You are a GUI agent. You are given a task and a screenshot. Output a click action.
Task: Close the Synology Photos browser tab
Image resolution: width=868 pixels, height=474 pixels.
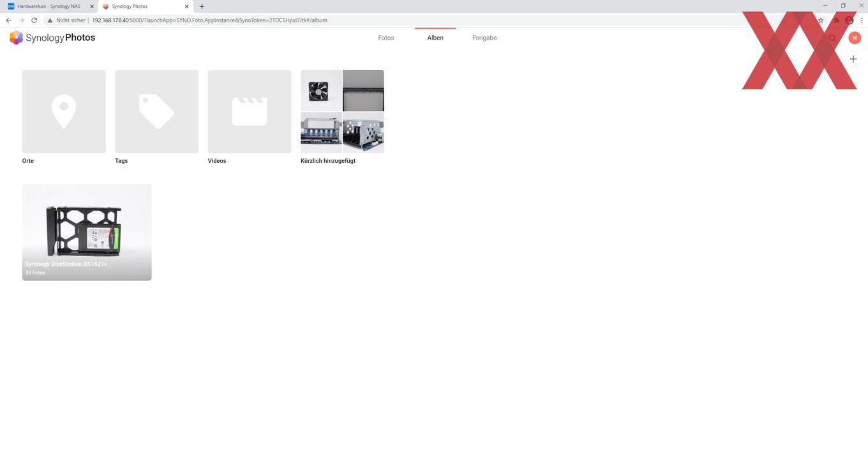tap(186, 6)
